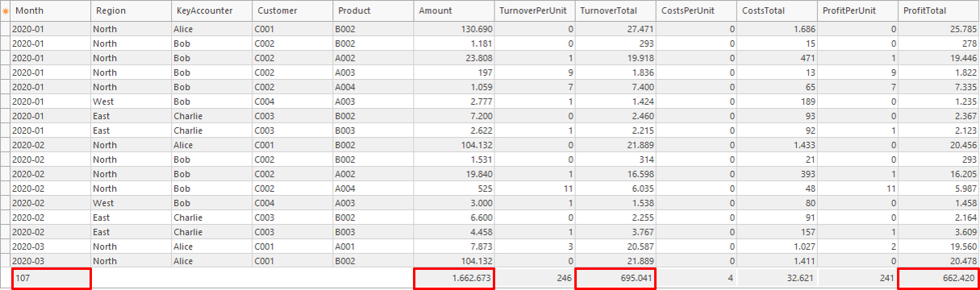Sort by the Month column header

pos(50,11)
